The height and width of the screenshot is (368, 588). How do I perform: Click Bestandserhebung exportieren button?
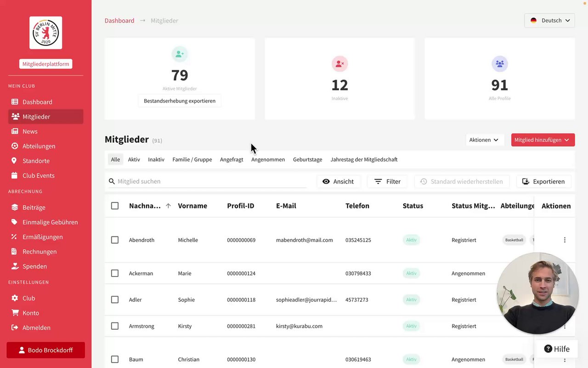pyautogui.click(x=180, y=101)
